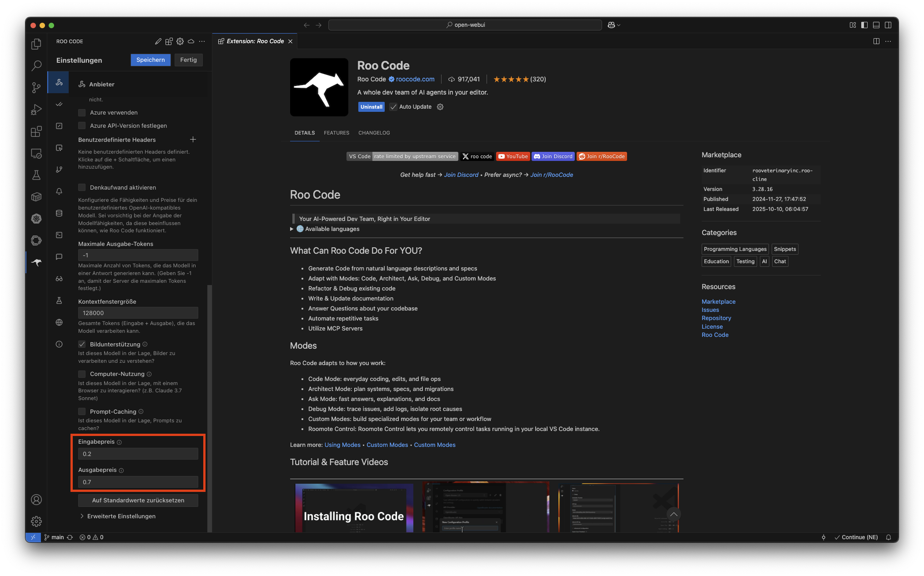Click the Uninstall button
This screenshot has height=576, width=924.
click(x=372, y=107)
